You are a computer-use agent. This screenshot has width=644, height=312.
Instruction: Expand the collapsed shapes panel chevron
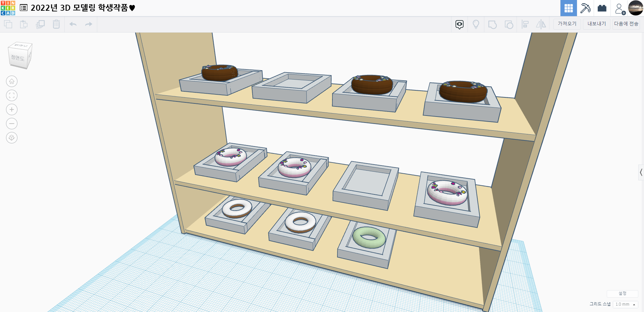pyautogui.click(x=641, y=173)
